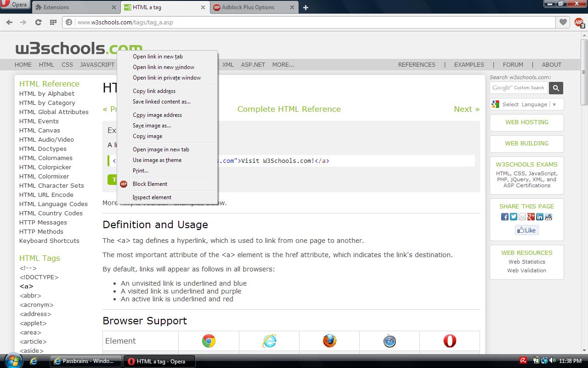This screenshot has height=368, width=588.
Task: Click the Internet Explorer icon in support table
Action: click(x=269, y=341)
